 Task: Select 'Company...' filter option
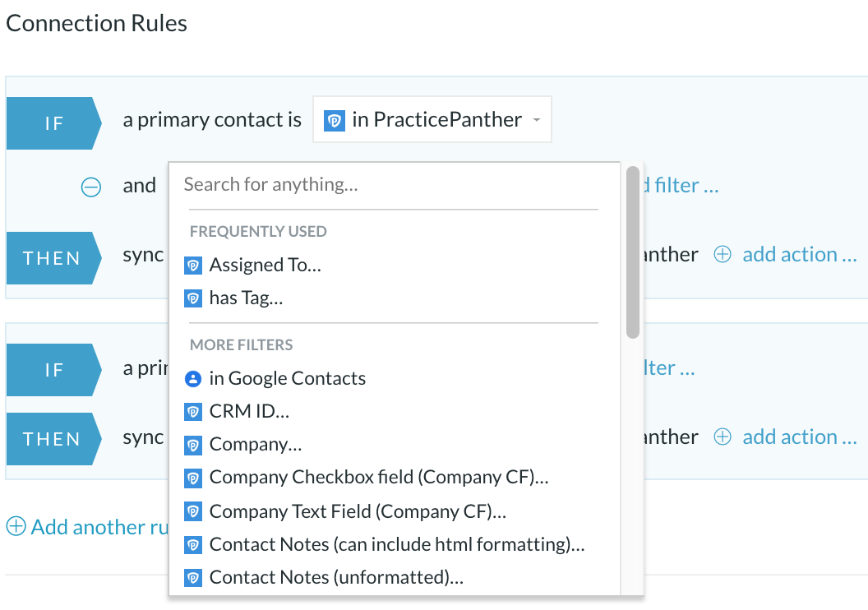(255, 445)
